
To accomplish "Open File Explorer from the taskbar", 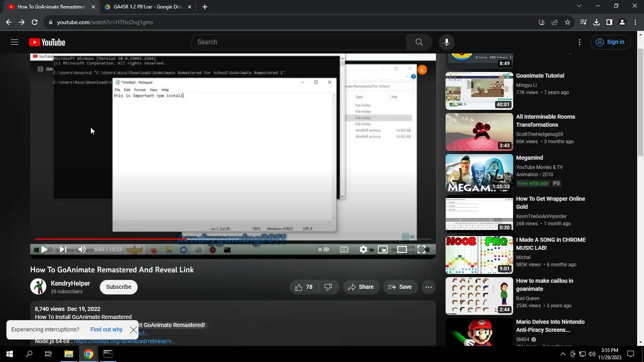I will click(69, 354).
